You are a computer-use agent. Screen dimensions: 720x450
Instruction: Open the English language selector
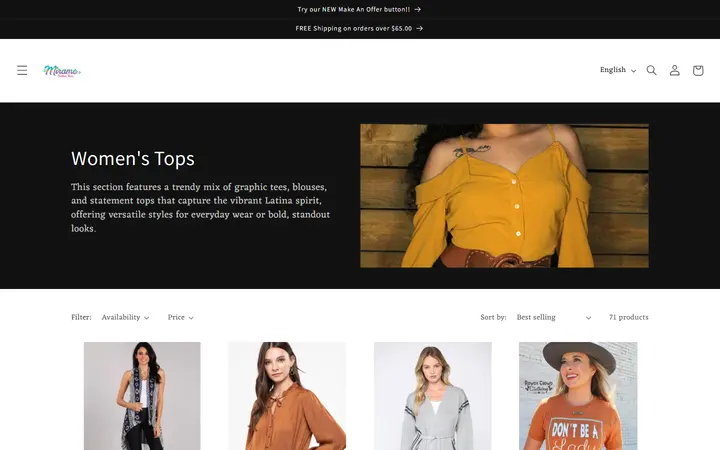point(618,70)
